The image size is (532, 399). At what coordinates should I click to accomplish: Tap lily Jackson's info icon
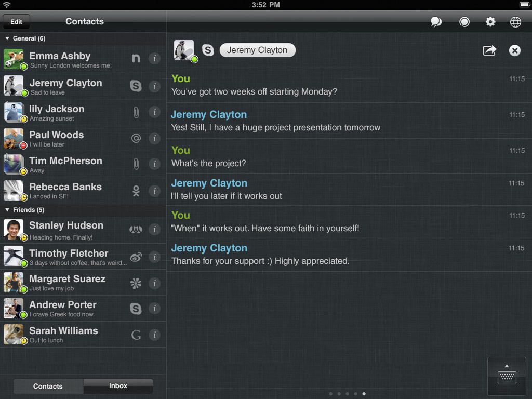(x=154, y=112)
